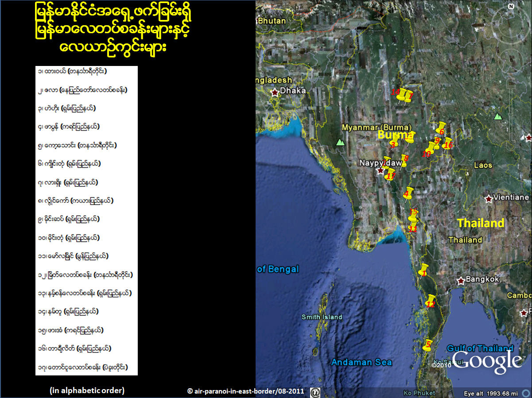Click pin 3 next to the Burma label
This screenshot has width=532, height=398.
[395, 140]
